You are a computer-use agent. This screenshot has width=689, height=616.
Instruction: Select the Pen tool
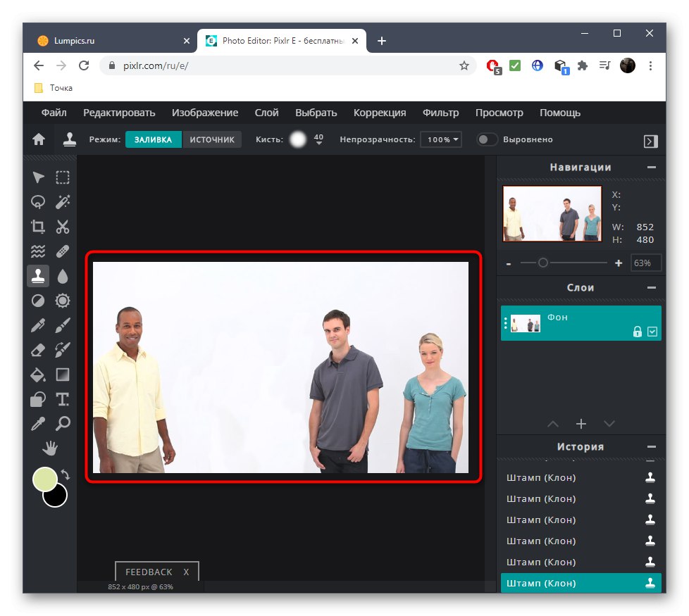click(x=38, y=325)
